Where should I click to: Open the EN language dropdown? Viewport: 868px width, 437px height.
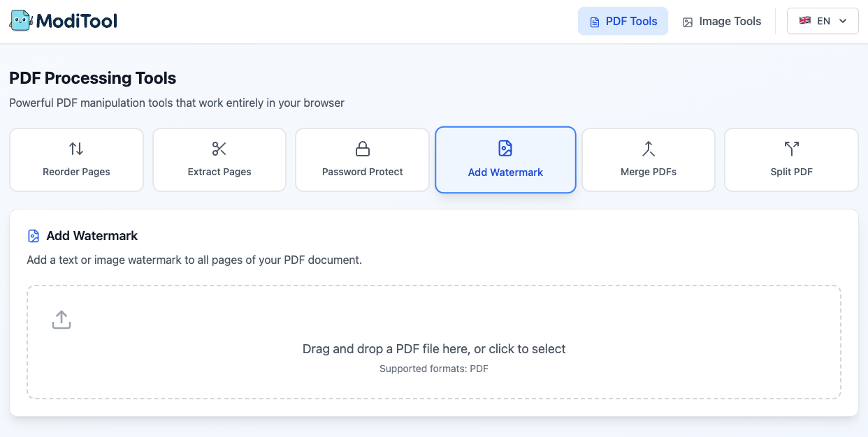[823, 21]
